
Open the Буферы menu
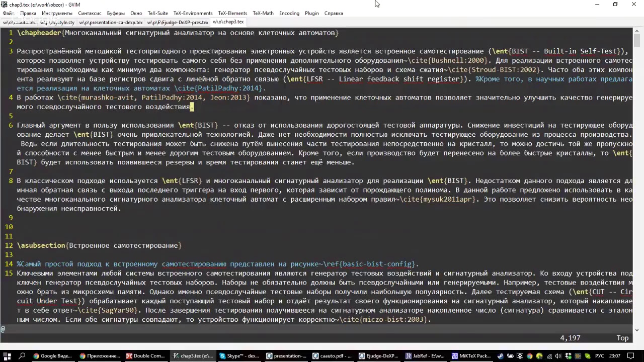tap(116, 13)
